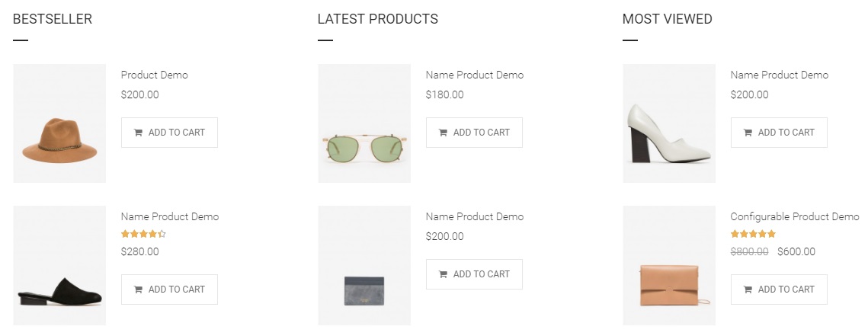This screenshot has width=868, height=336.
Task: Click cart icon for the $280.00 black shoe
Action: (x=139, y=290)
